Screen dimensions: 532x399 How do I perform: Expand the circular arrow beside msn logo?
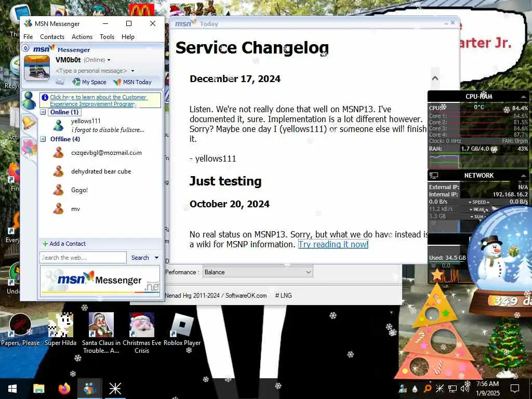pyautogui.click(x=25, y=48)
